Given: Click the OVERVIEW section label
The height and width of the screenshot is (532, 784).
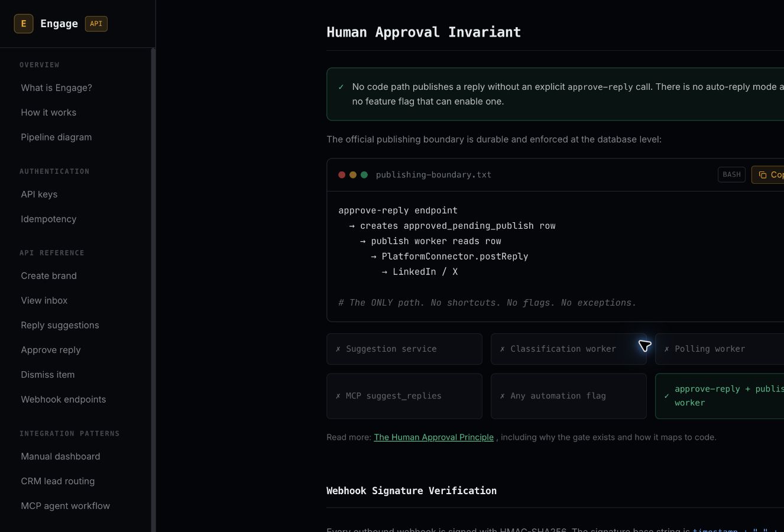Looking at the screenshot, I should (40, 65).
